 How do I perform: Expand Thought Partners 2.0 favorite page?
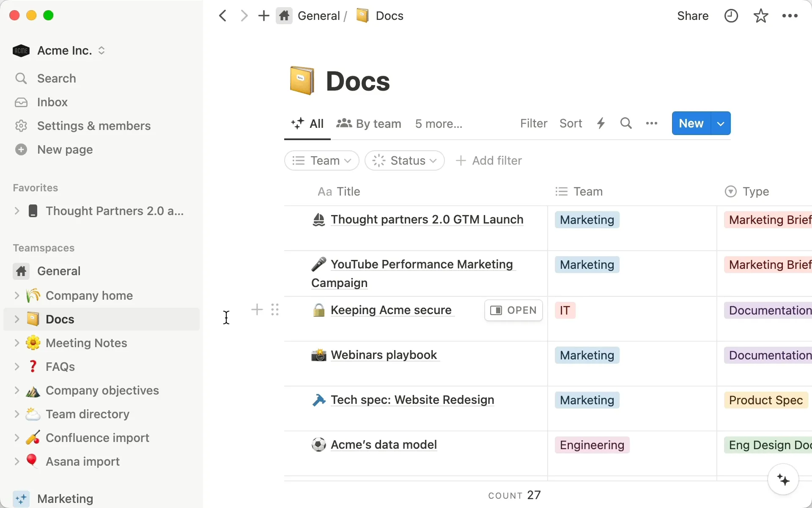17,211
